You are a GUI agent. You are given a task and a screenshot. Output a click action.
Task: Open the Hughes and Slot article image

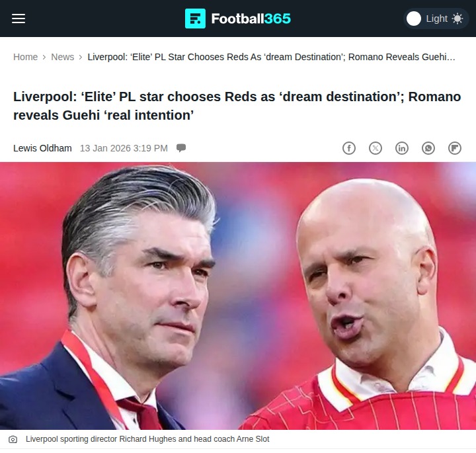238,296
